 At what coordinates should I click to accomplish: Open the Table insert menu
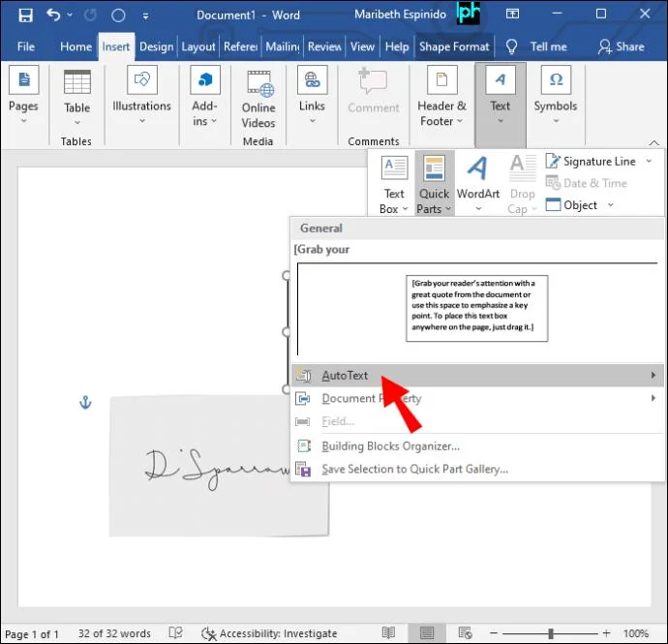[77, 98]
